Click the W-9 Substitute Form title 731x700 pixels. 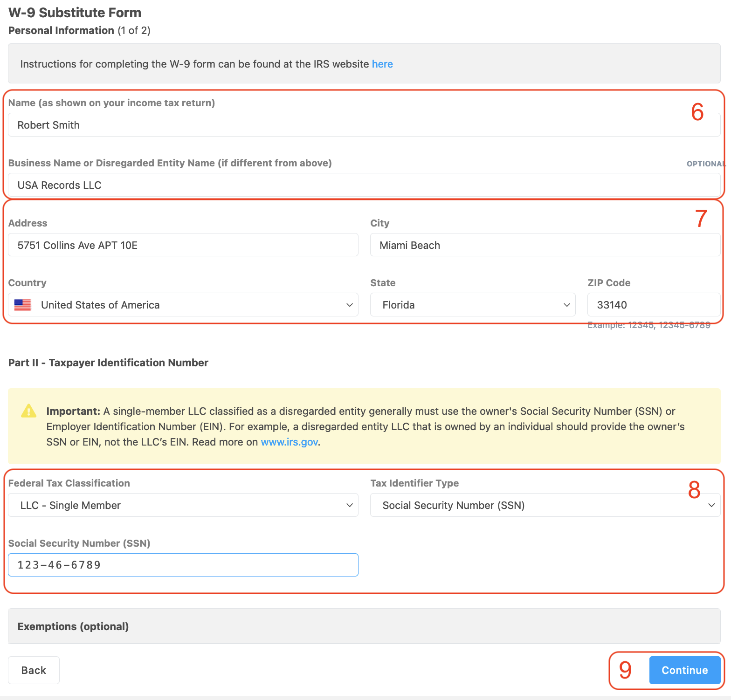(75, 13)
